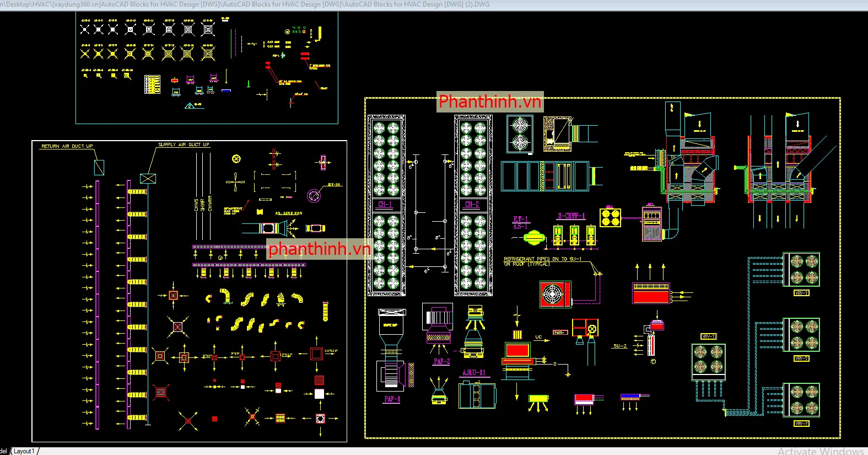868x455 pixels.
Task: Pick the red outdoor condensing unit with fan
Action: click(555, 294)
